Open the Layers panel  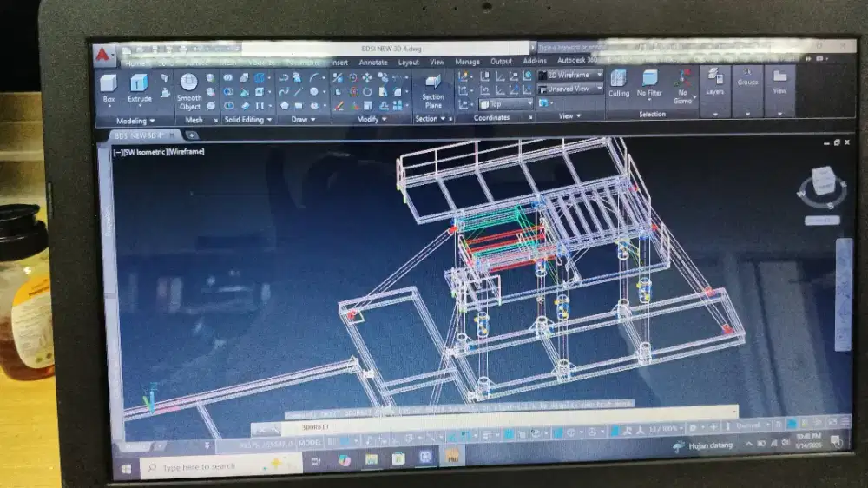pos(714,82)
